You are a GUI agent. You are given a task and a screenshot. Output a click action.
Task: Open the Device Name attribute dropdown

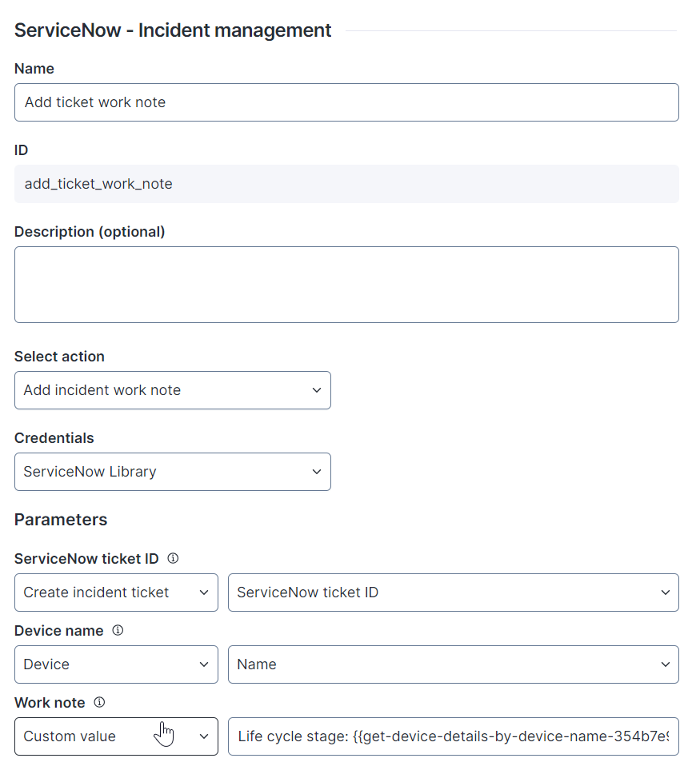point(454,664)
